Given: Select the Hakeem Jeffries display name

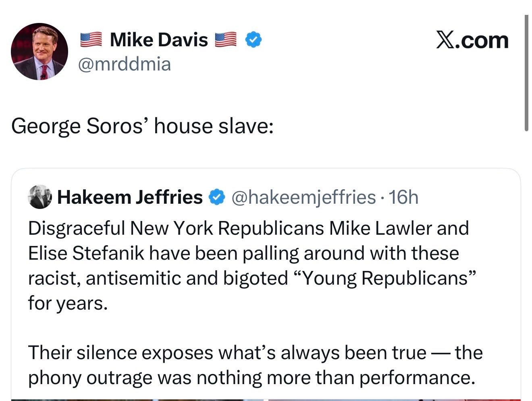Looking at the screenshot, I should (x=130, y=197).
